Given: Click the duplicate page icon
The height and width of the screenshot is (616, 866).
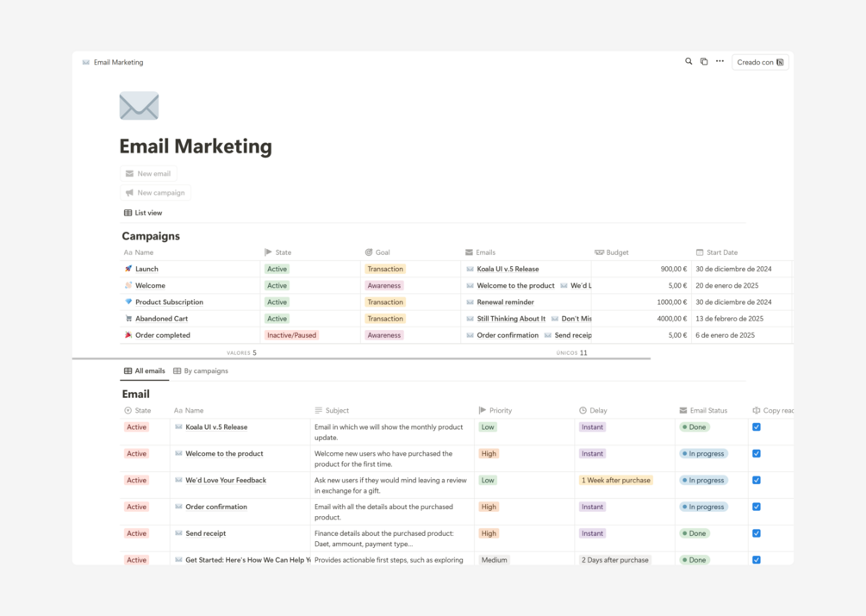Looking at the screenshot, I should (704, 61).
